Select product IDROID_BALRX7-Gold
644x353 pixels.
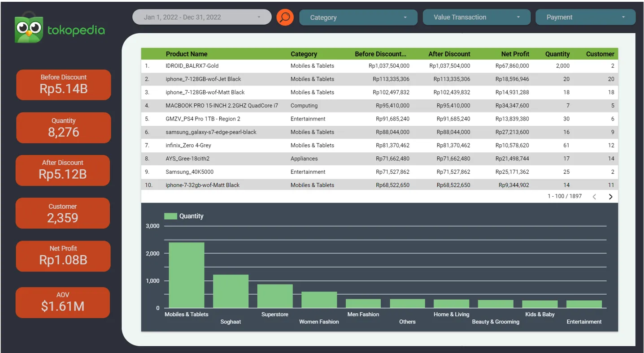pyautogui.click(x=192, y=66)
